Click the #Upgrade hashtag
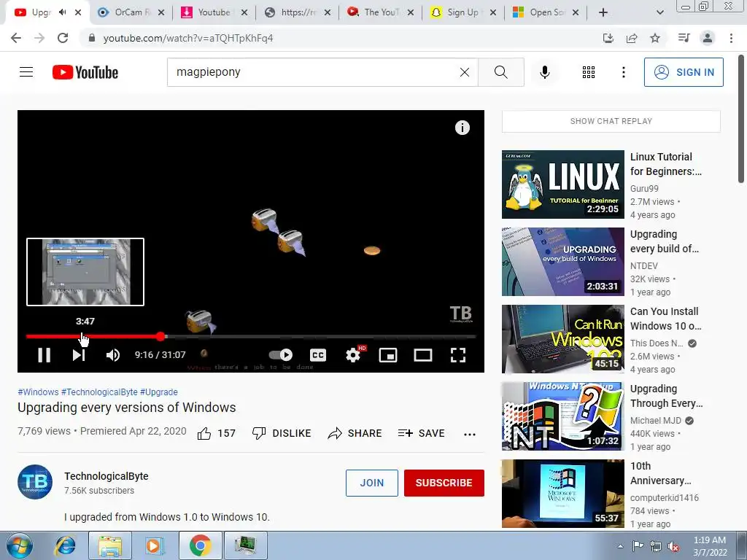 pos(158,392)
